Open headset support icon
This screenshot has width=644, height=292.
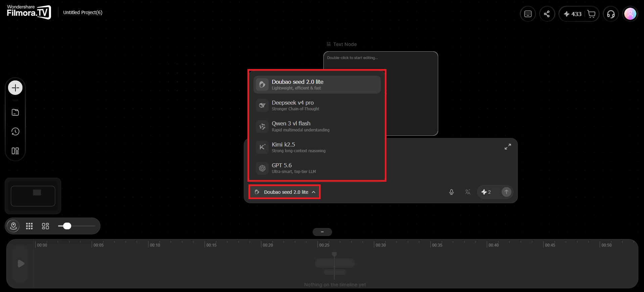point(611,14)
